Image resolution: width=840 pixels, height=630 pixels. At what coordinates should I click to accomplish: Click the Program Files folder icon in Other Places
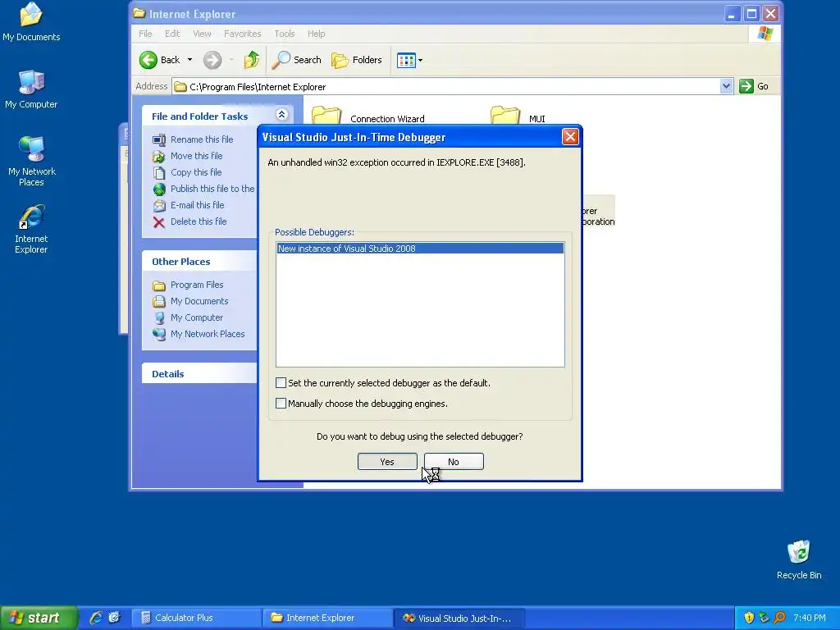coord(158,285)
